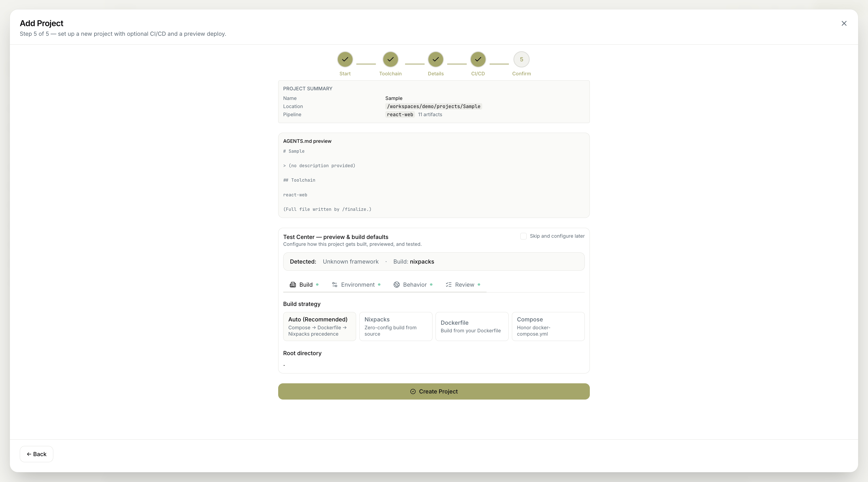Click the Toolchain step checkmark circle
This screenshot has width=868, height=482.
[390, 59]
